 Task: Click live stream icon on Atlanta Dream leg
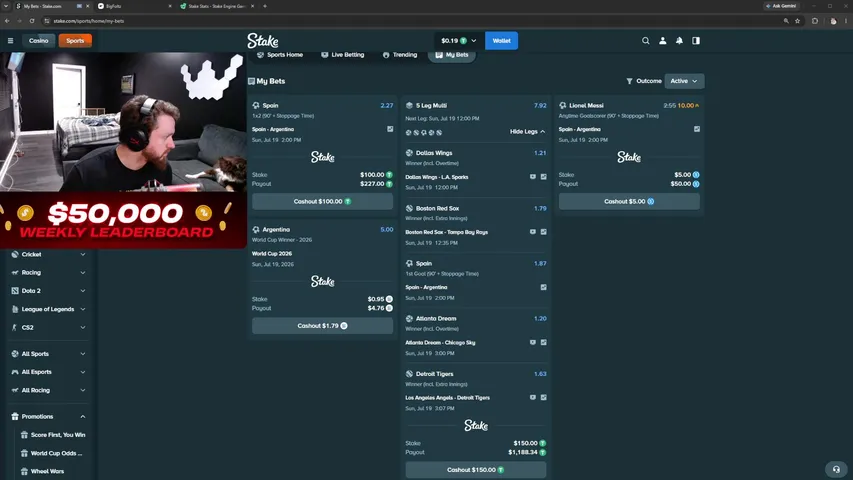click(x=533, y=342)
